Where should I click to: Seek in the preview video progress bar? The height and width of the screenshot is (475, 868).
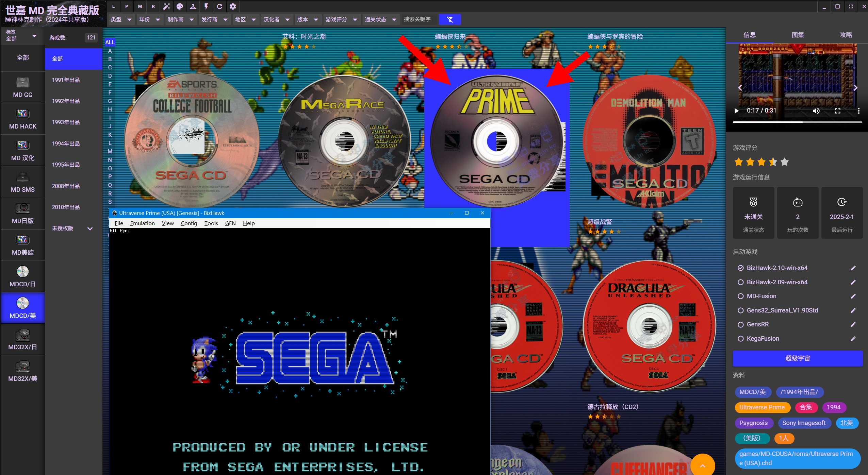pyautogui.click(x=797, y=122)
